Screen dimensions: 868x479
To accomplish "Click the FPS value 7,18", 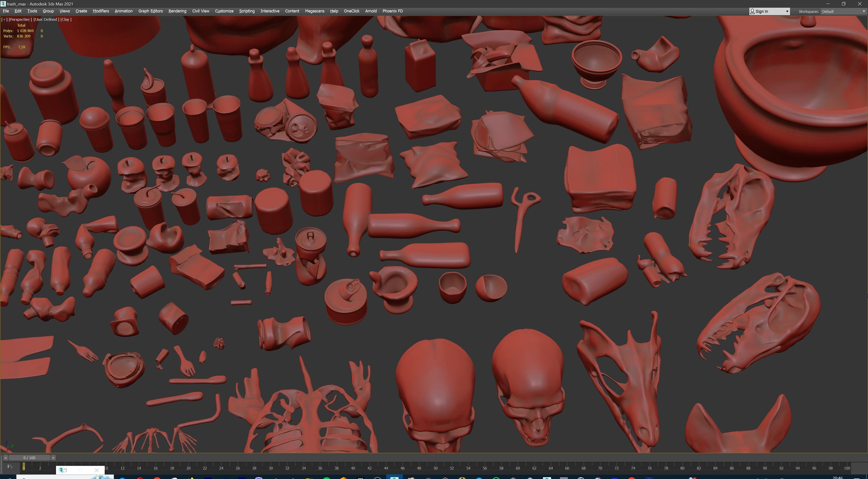I will click(x=21, y=47).
